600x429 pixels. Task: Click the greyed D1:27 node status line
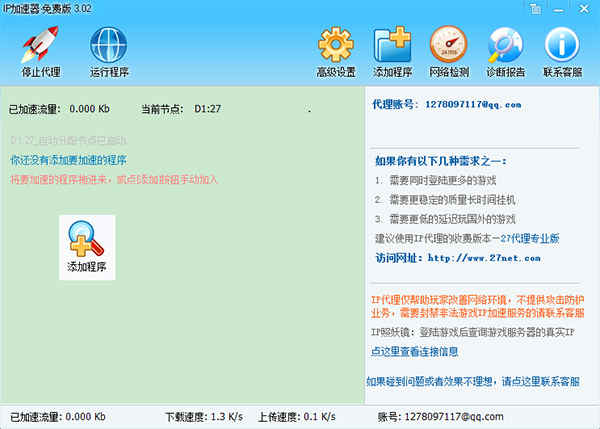(68, 140)
